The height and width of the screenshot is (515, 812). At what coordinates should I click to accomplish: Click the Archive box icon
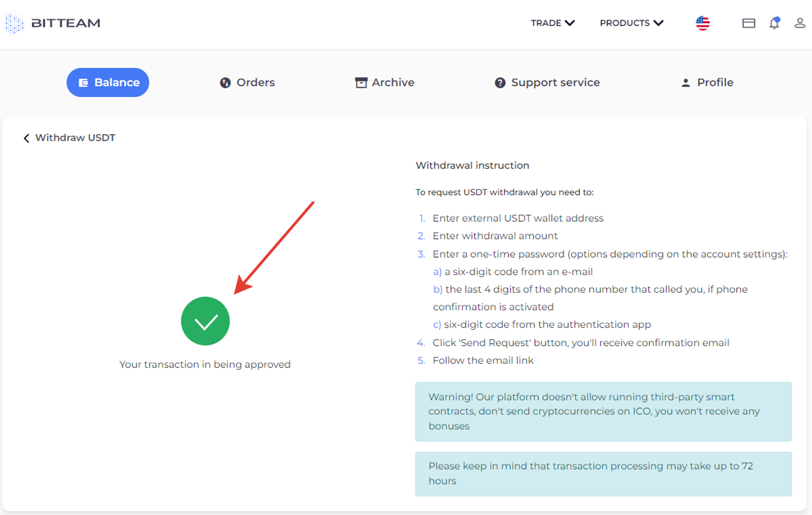click(x=361, y=83)
